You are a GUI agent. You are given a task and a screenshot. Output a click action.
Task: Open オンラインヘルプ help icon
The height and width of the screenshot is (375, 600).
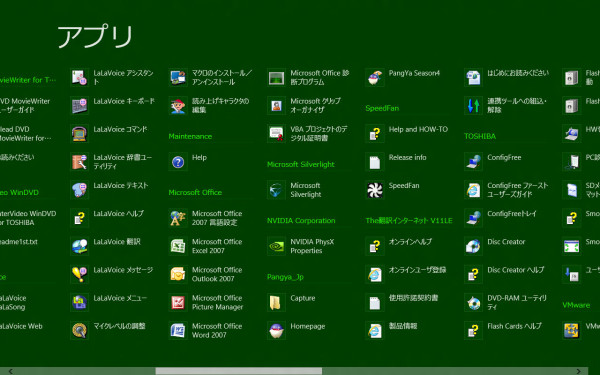coord(375,246)
